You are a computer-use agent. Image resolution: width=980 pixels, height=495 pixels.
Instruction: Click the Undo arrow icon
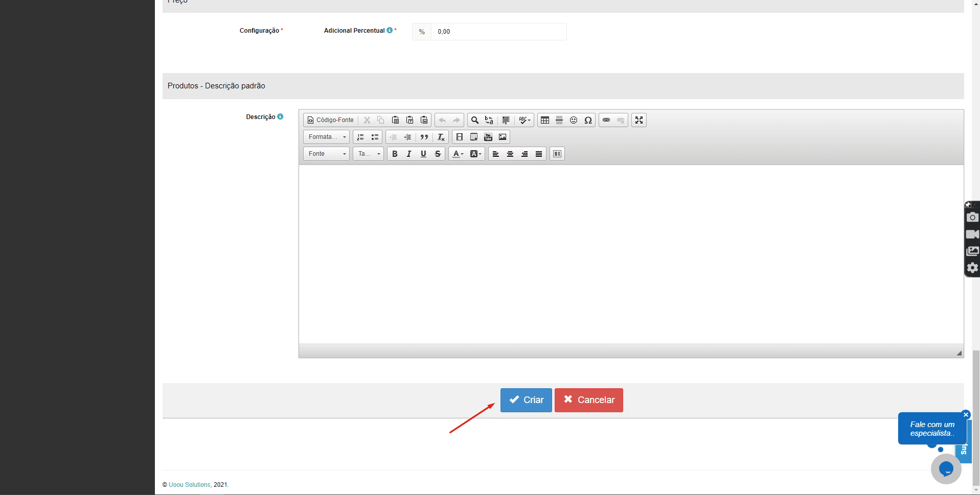click(442, 120)
